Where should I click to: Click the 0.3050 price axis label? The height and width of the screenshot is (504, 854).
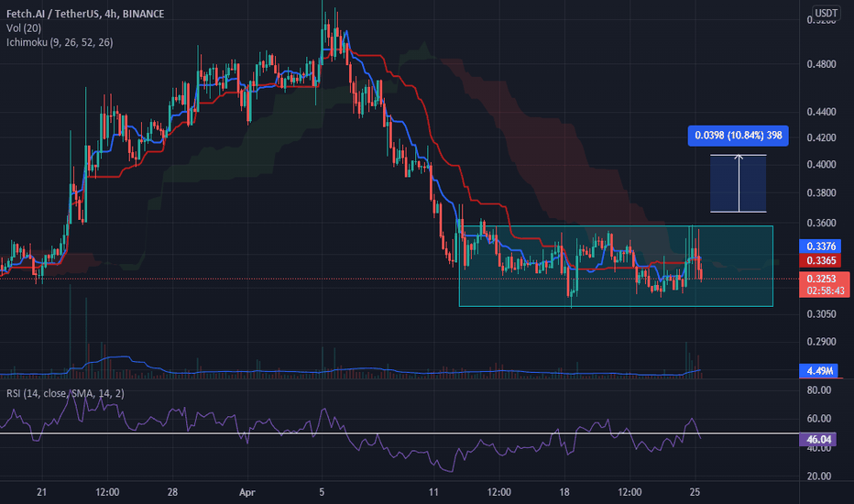click(821, 313)
